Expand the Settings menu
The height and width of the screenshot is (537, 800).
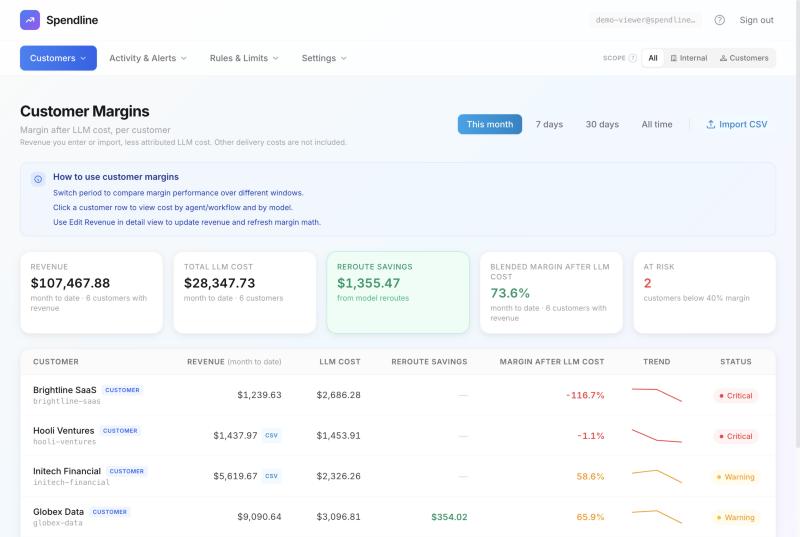click(x=324, y=58)
